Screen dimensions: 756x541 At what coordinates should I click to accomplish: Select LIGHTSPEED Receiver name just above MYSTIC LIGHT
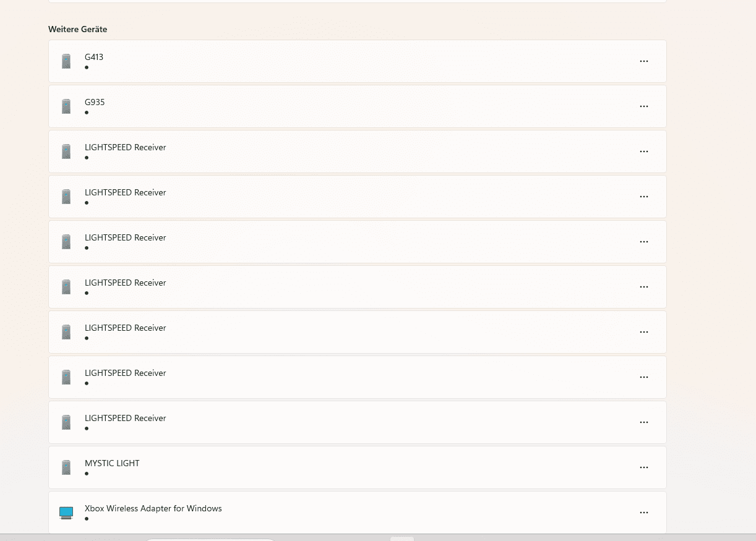126,418
